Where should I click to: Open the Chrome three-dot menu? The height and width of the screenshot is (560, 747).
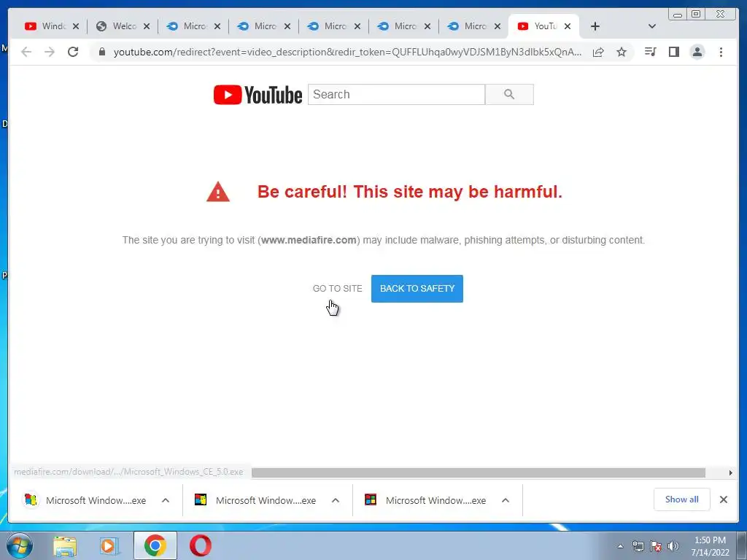(721, 52)
